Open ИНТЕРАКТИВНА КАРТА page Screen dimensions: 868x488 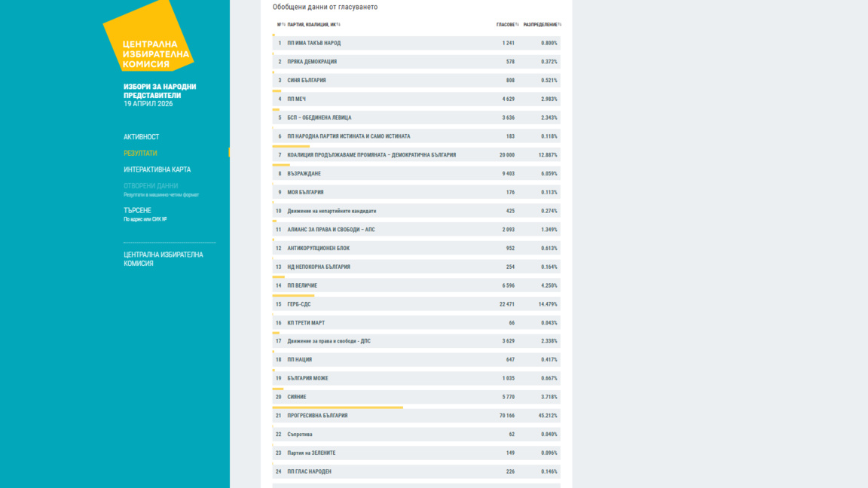point(157,169)
